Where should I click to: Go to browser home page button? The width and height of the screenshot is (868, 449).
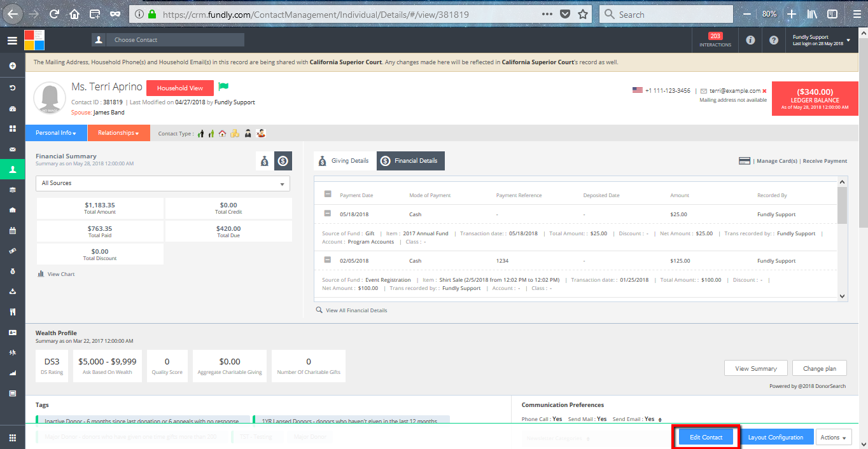click(x=74, y=14)
